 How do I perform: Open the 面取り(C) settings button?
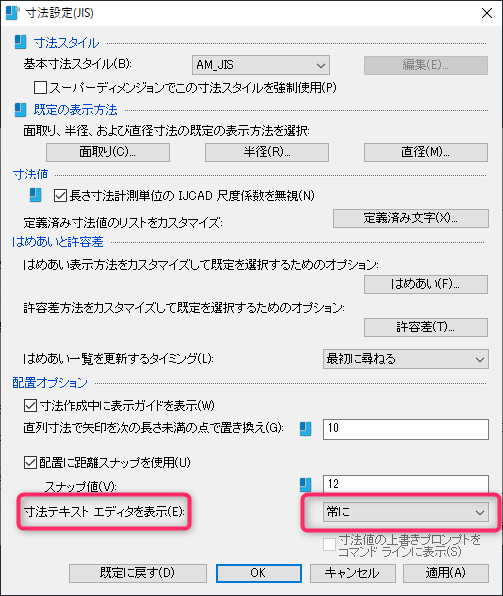click(108, 152)
